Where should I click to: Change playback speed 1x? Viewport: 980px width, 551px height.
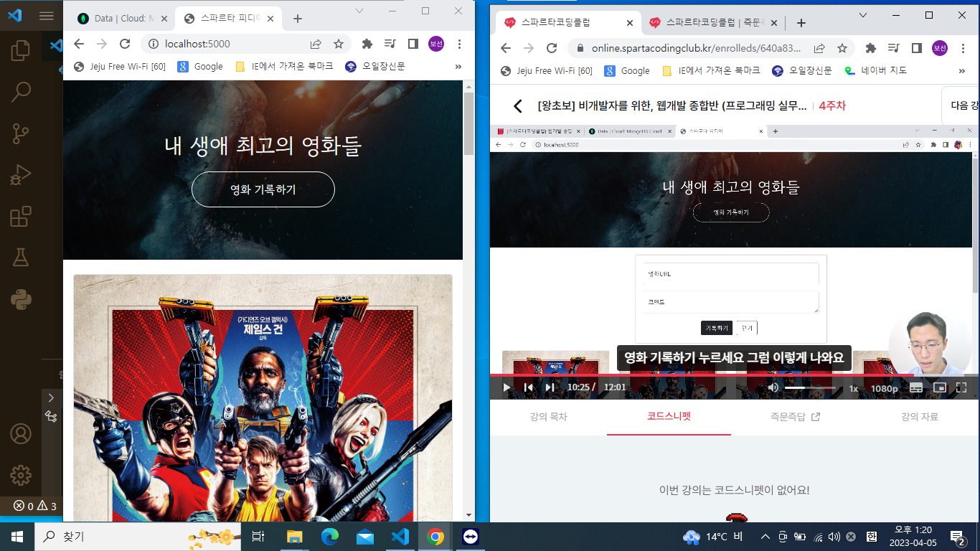tap(854, 388)
